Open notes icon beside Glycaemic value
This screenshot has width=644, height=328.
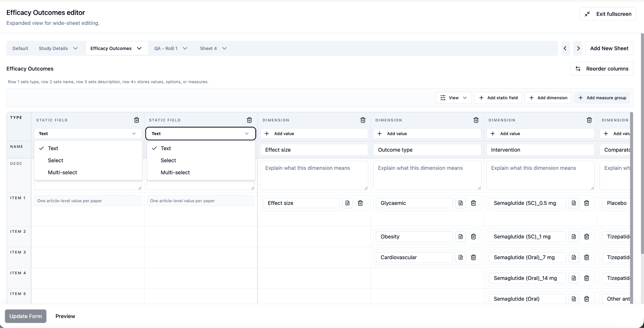[460, 203]
